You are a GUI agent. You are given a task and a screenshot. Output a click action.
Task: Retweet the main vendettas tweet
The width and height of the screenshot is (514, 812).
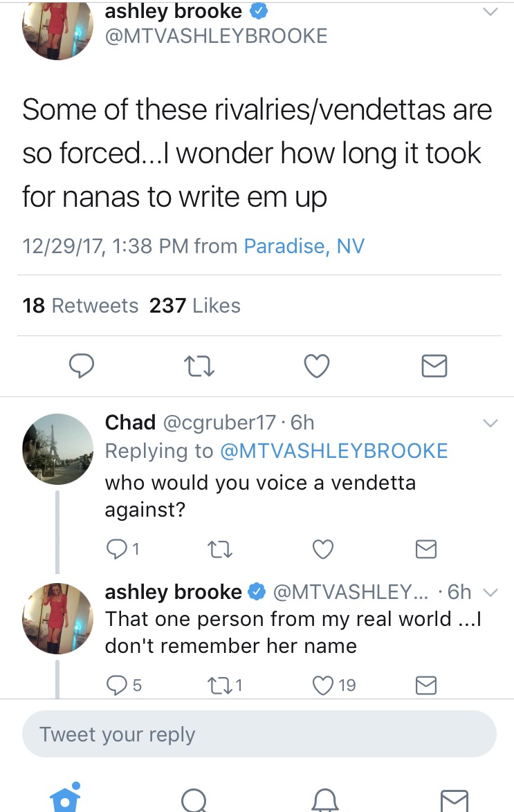(199, 366)
